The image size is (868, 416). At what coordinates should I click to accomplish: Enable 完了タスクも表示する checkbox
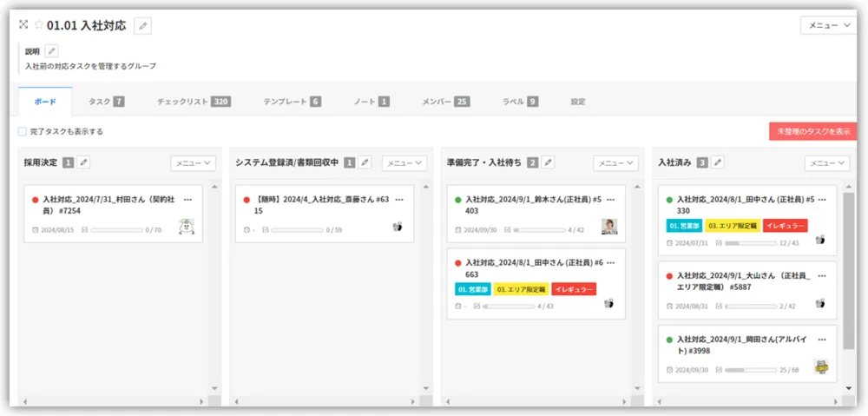click(23, 132)
